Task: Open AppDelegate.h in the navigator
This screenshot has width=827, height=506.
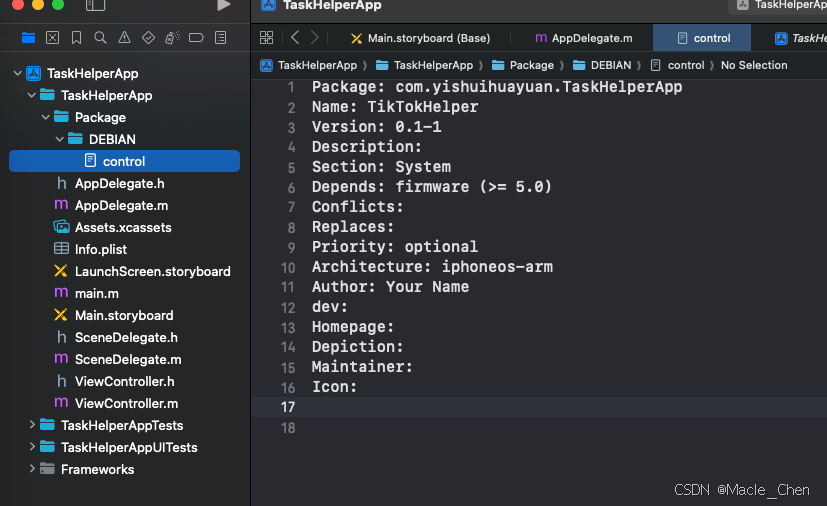Action: click(x=119, y=183)
